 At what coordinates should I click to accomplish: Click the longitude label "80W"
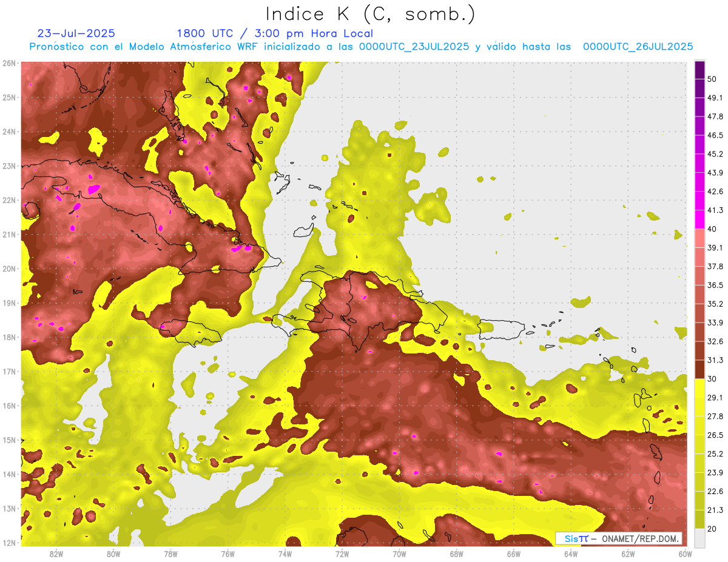click(x=113, y=554)
